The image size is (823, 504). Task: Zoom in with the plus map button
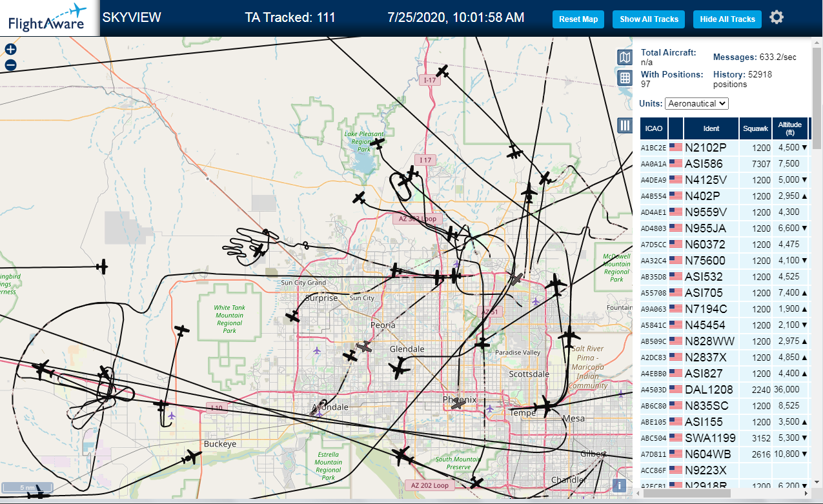click(x=10, y=49)
